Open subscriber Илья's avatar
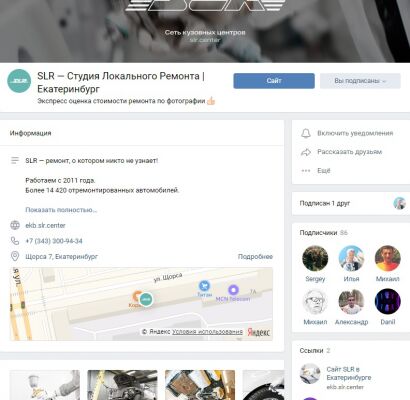The width and height of the screenshot is (410, 400). [x=351, y=258]
